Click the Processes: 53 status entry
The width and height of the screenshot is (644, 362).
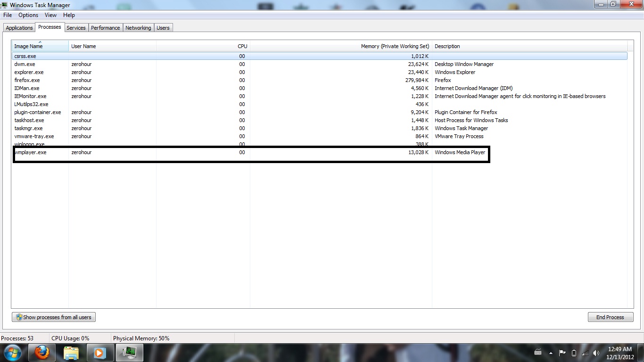(x=17, y=338)
